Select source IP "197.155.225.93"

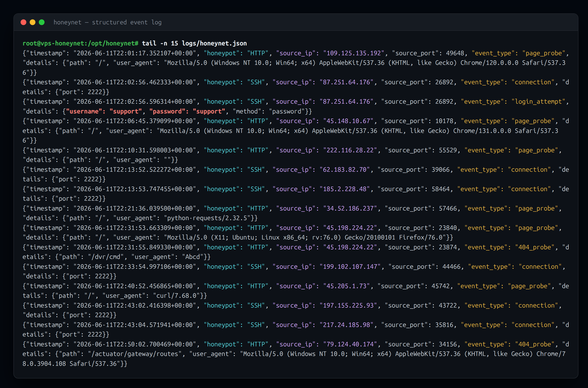click(348, 306)
